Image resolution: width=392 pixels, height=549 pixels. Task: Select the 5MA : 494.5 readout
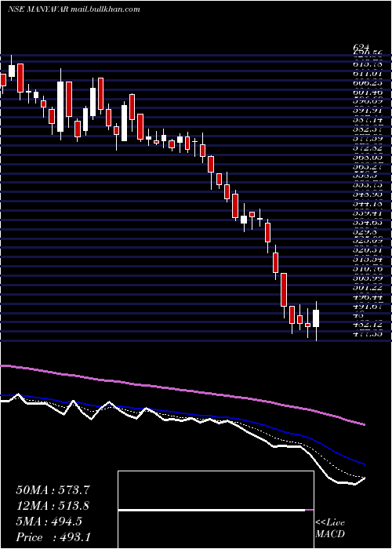(x=49, y=522)
